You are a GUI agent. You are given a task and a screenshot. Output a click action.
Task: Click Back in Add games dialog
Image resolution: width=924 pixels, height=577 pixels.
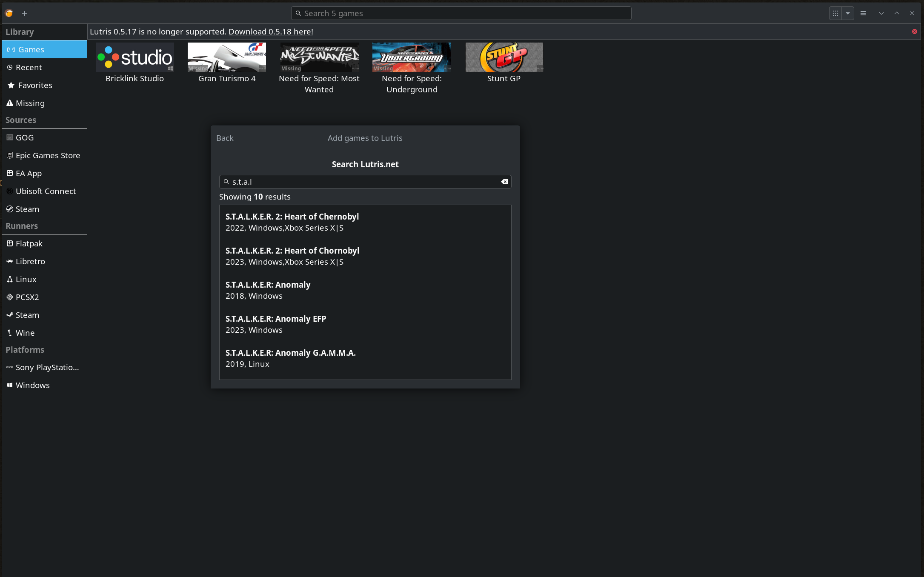pos(225,138)
